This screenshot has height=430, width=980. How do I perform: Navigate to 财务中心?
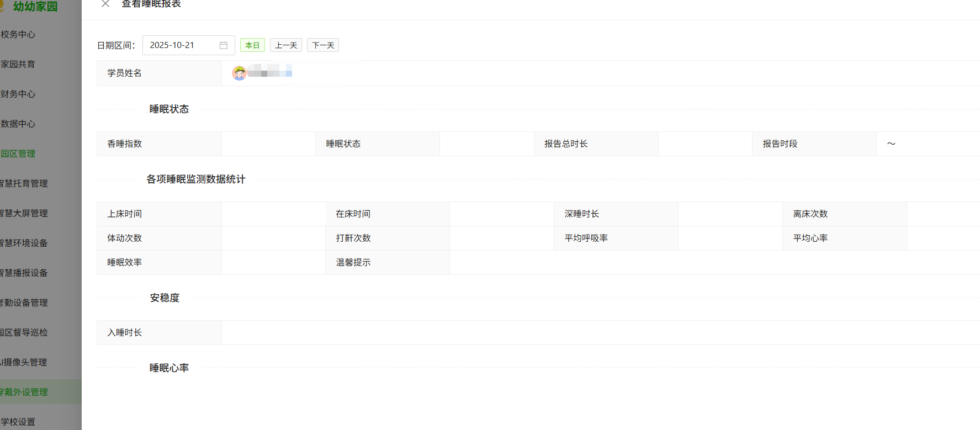[x=18, y=94]
